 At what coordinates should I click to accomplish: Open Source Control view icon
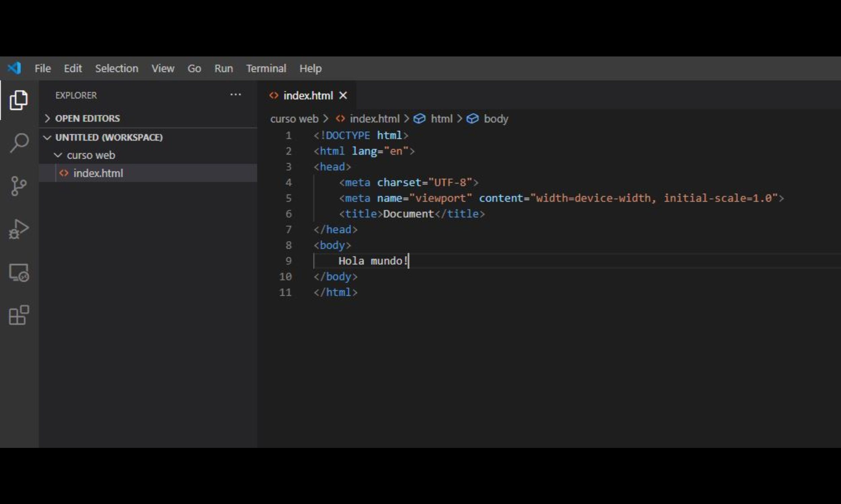click(x=19, y=186)
